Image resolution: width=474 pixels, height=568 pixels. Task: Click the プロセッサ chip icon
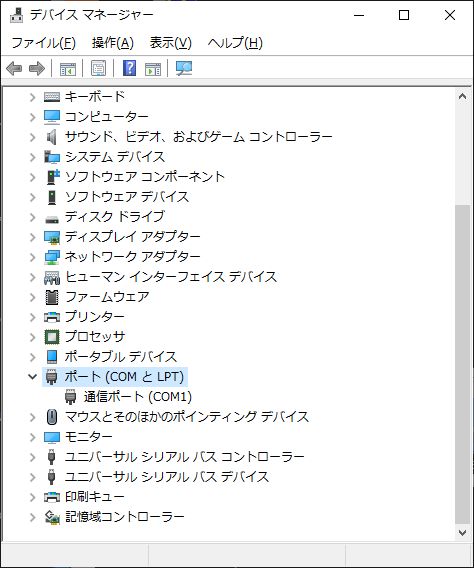(x=52, y=337)
